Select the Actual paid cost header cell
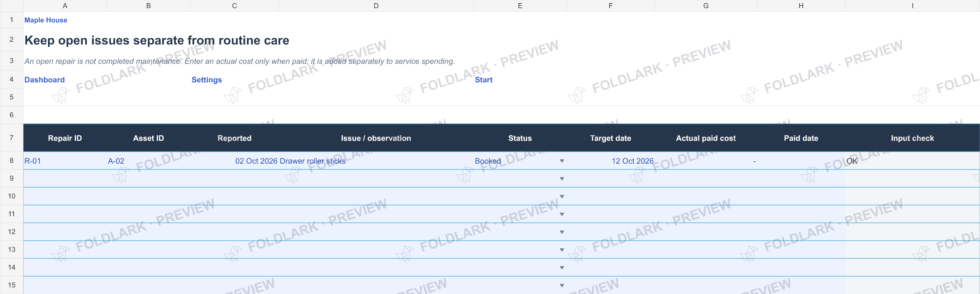 [x=706, y=138]
